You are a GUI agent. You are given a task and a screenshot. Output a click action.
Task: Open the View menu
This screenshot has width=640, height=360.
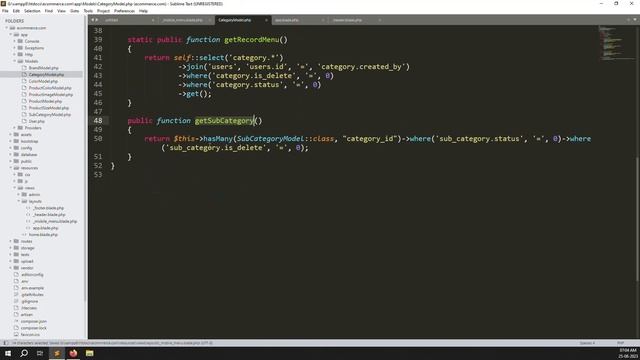coord(61,11)
